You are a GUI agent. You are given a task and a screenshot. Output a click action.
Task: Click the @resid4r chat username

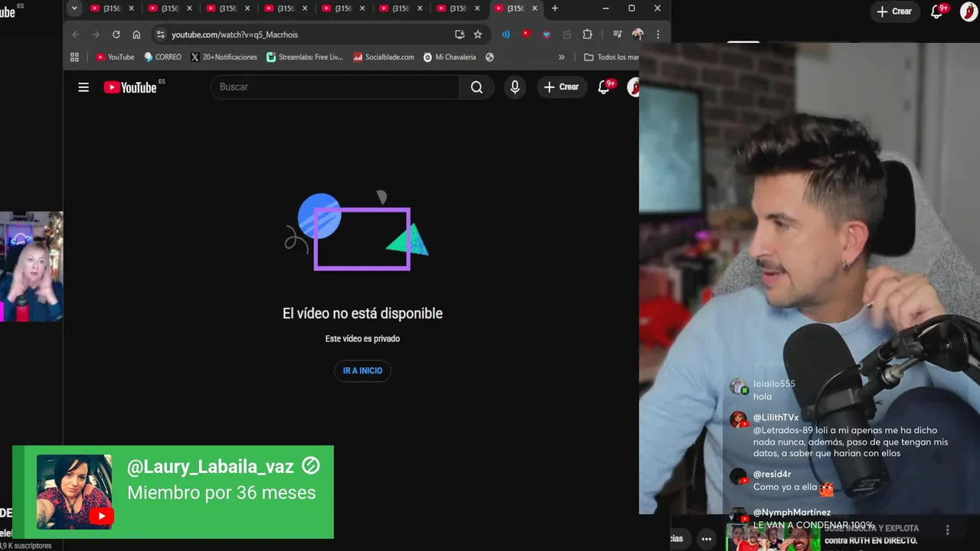click(772, 474)
